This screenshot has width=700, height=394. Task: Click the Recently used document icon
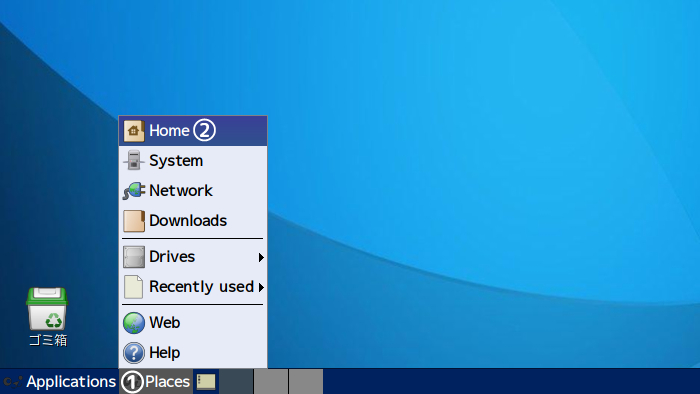(x=133, y=287)
